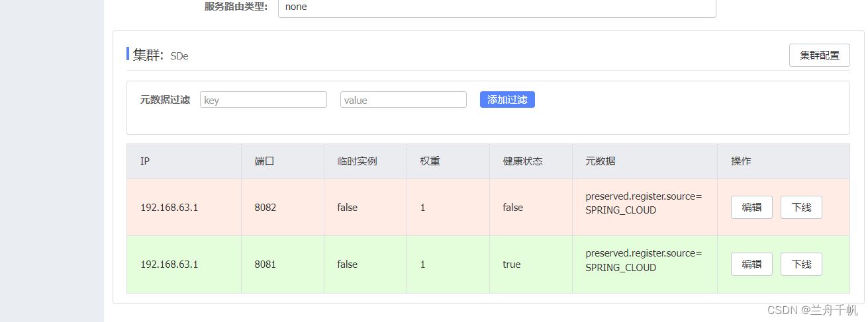This screenshot has width=868, height=322.
Task: Click the 8081 row's metadata text
Action: click(x=644, y=261)
